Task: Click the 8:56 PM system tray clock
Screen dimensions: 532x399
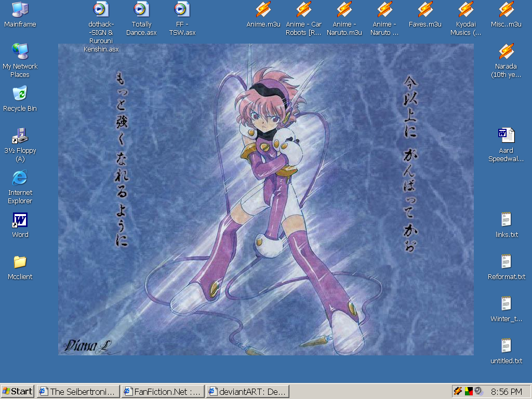Action: click(506, 391)
